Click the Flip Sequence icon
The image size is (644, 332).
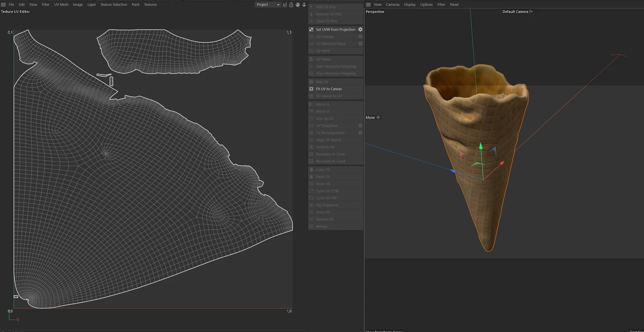[311, 205]
